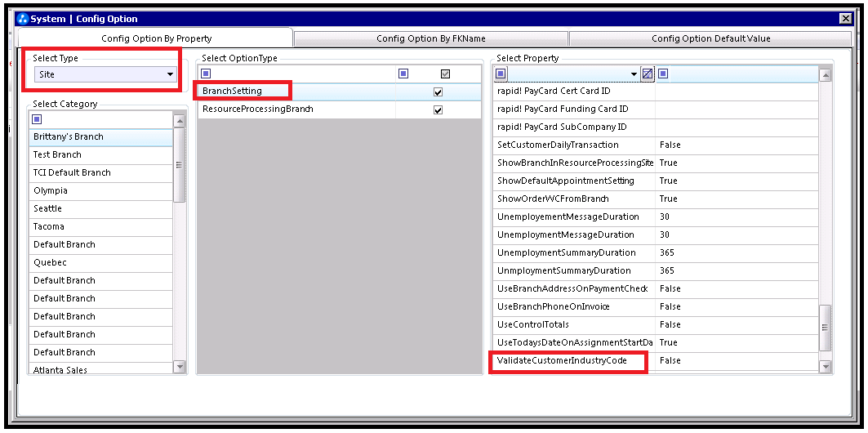Click the property value column filter icon
This screenshot has height=433, width=868.
[663, 74]
